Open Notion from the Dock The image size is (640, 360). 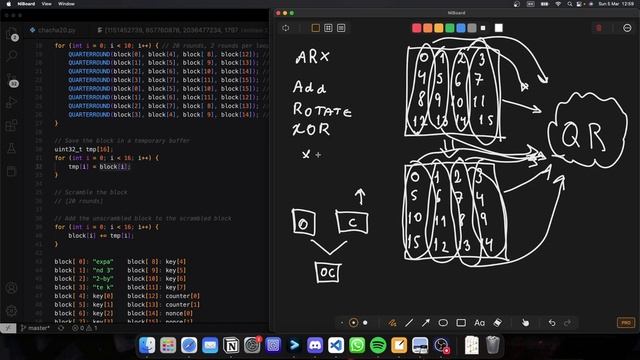click(231, 345)
